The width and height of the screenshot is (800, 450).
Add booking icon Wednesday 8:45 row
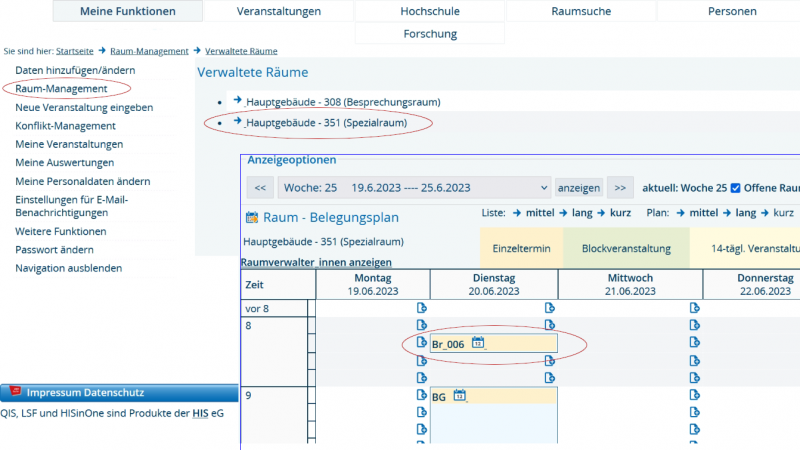(x=694, y=378)
